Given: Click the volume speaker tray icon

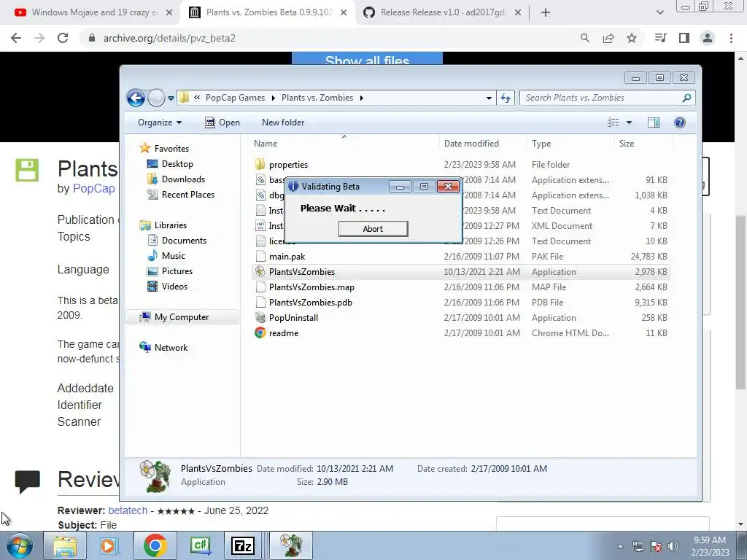Looking at the screenshot, I should point(673,546).
